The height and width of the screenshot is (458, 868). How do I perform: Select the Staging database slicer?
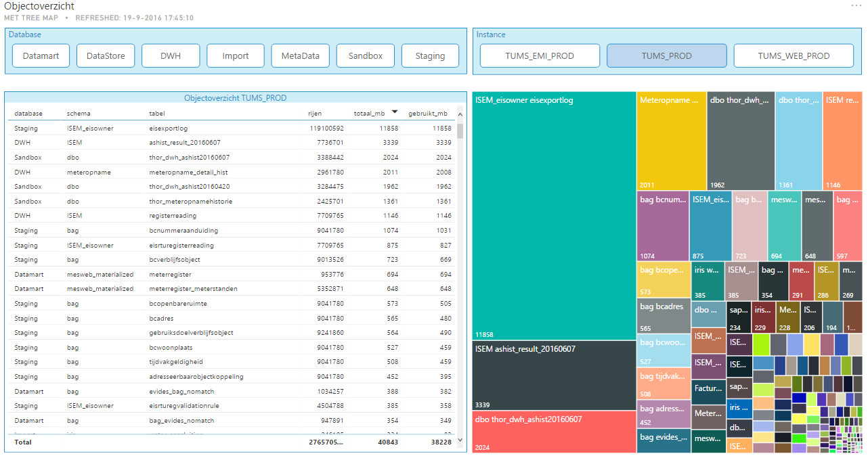431,56
